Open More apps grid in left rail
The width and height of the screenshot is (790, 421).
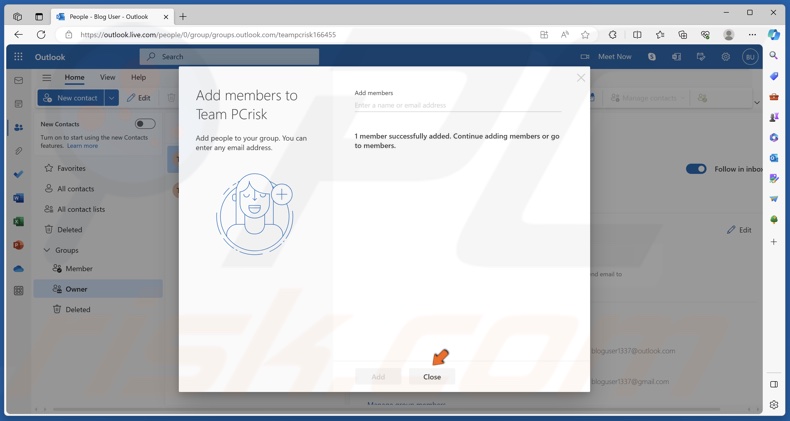point(19,291)
